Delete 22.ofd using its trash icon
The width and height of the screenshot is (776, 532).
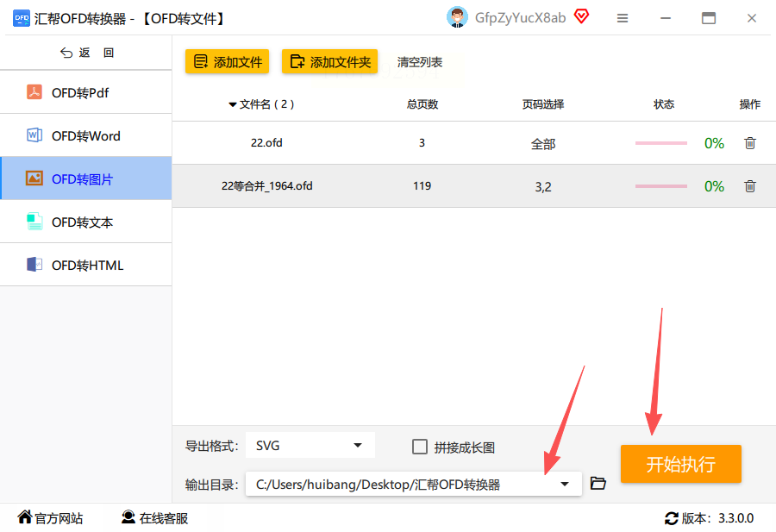750,143
